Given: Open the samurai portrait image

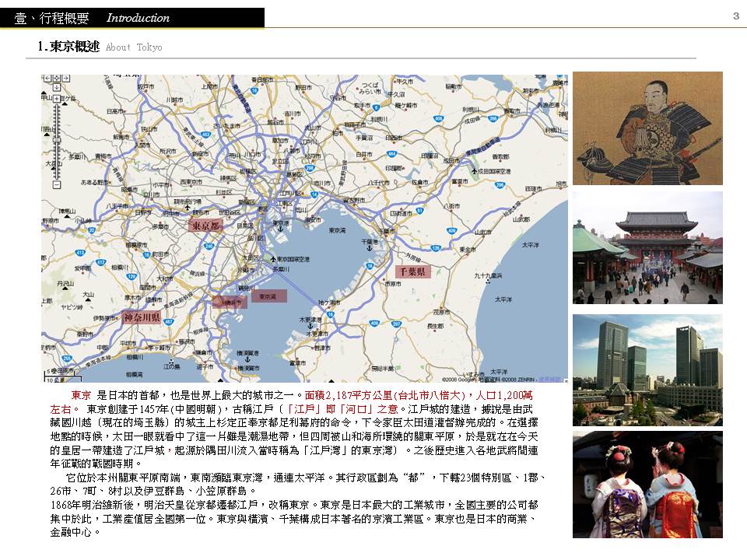Looking at the screenshot, I should pos(647,128).
